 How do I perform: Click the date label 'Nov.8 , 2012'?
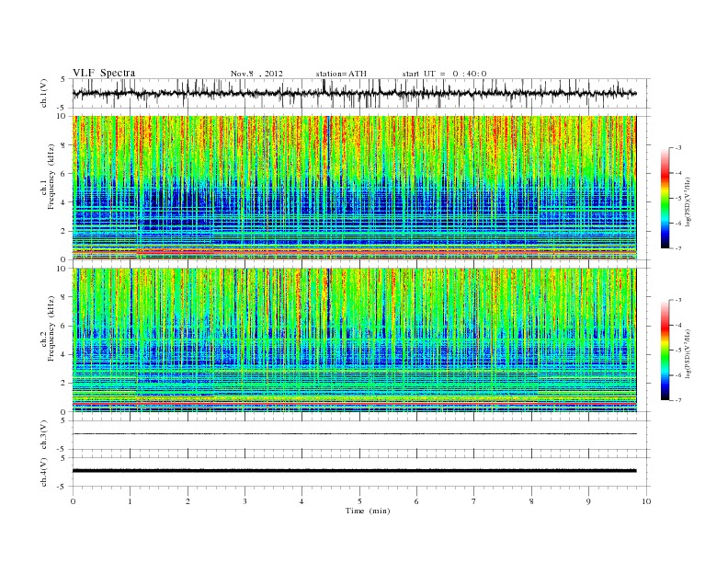coord(256,74)
